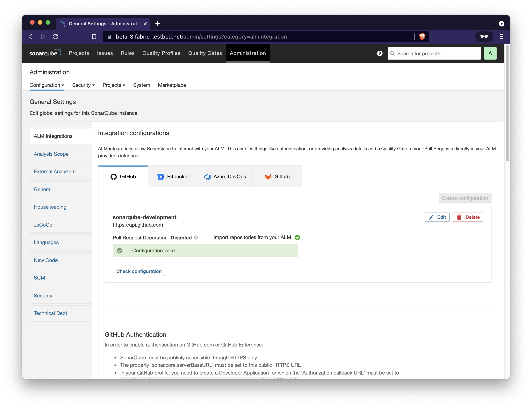Switch to the Bitbucket tab
The height and width of the screenshot is (408, 532).
(x=173, y=177)
